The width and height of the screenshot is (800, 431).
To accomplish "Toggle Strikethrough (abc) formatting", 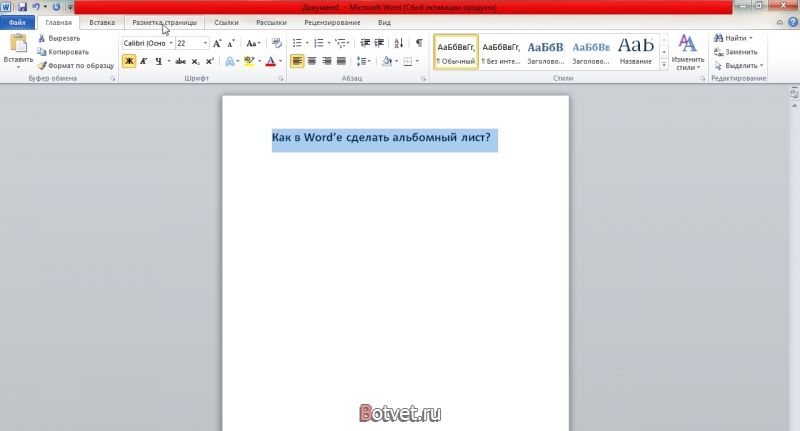I will [x=181, y=61].
